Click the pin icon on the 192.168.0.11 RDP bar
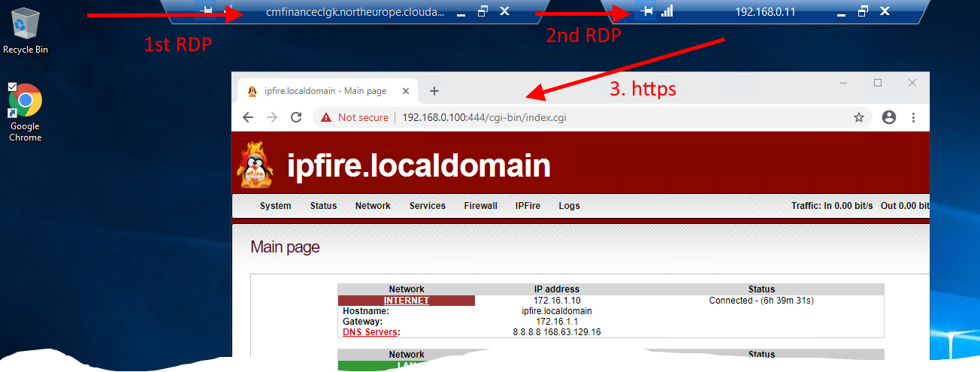Screen dimensions: 980x372 (646, 11)
